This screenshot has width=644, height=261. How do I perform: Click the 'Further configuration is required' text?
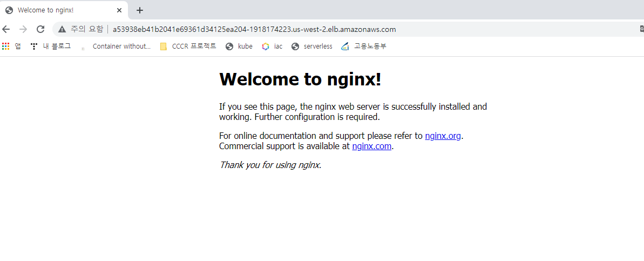[x=317, y=117]
